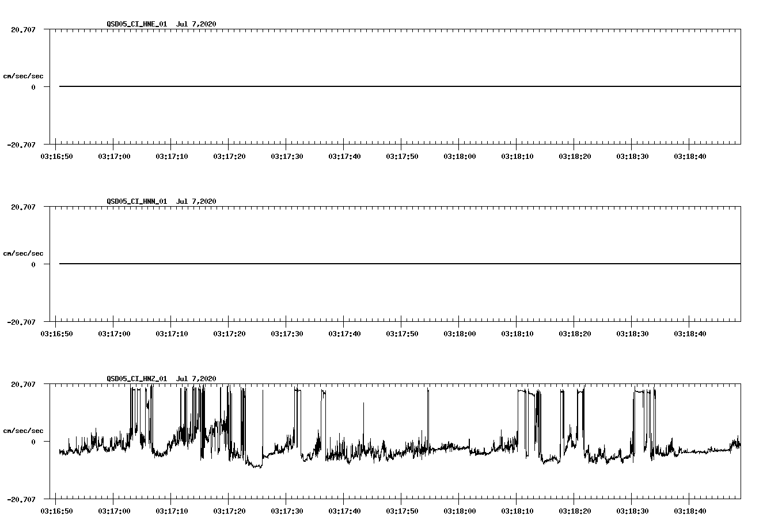The width and height of the screenshot is (782, 532).
Task: Click the 03:17:30 time label under the HNE plot
Action: pyautogui.click(x=287, y=156)
